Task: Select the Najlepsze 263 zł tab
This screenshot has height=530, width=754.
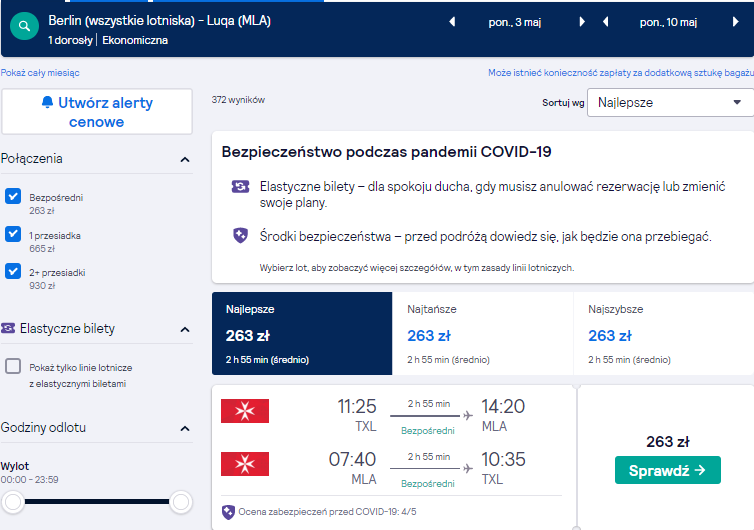Action: (x=302, y=333)
